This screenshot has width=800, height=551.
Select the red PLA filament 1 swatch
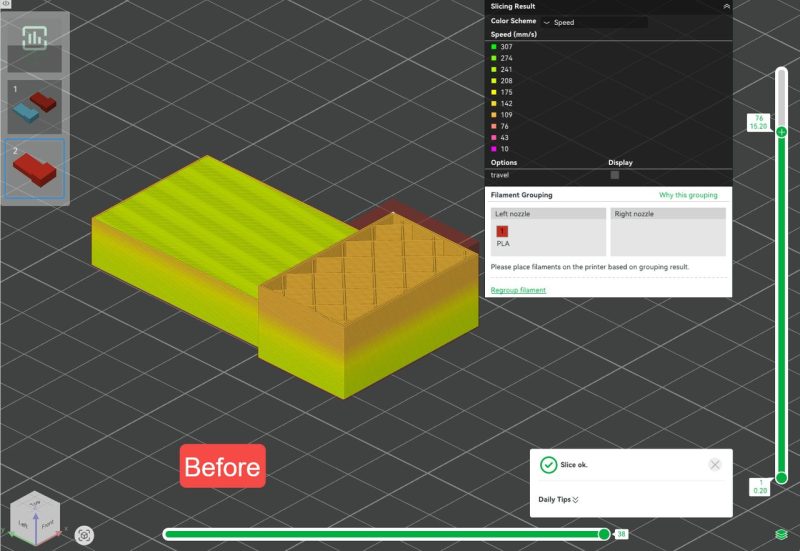click(x=502, y=231)
